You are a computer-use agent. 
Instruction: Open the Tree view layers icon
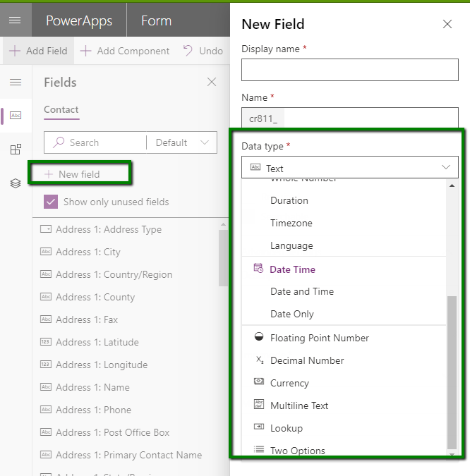(16, 183)
